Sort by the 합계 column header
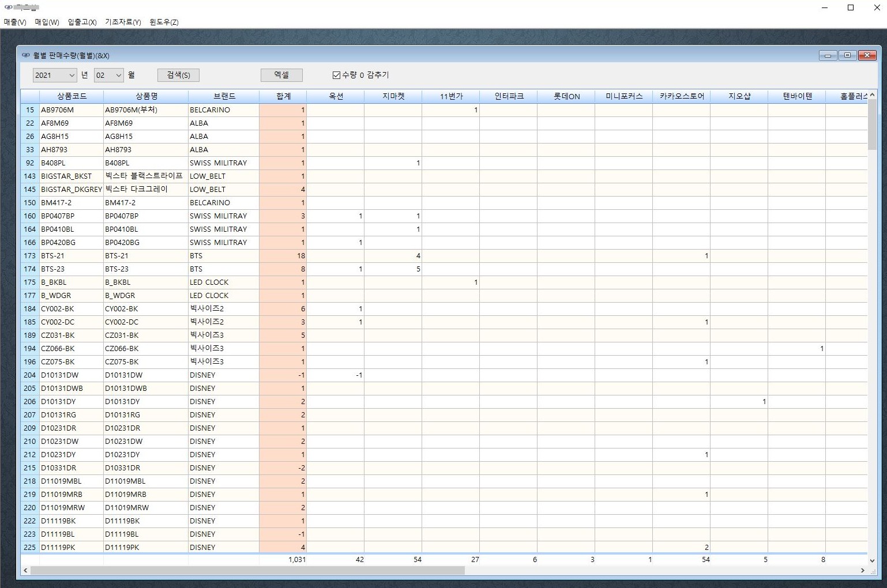887x588 pixels. [x=283, y=96]
